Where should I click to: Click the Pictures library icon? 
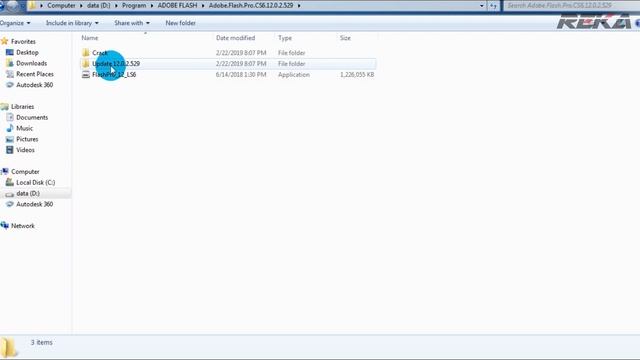coord(10,139)
